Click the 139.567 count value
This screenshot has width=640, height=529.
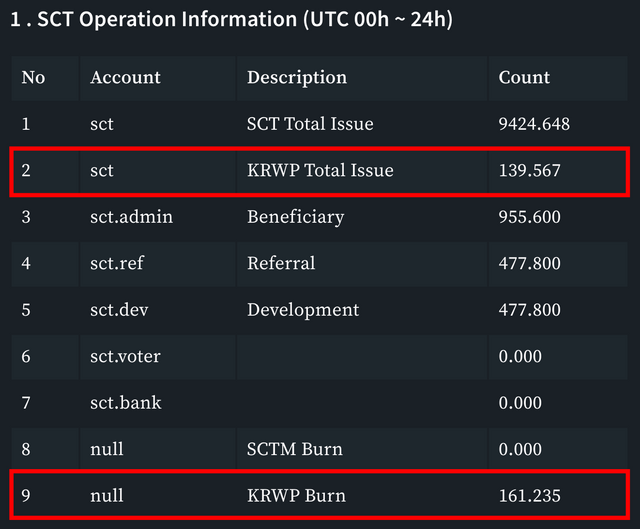point(529,170)
